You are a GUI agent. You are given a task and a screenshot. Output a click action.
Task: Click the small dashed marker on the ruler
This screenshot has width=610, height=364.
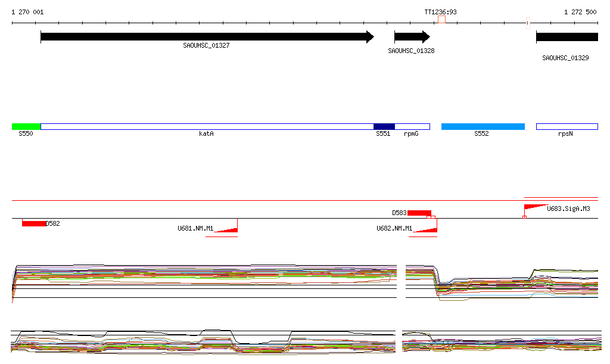[528, 23]
